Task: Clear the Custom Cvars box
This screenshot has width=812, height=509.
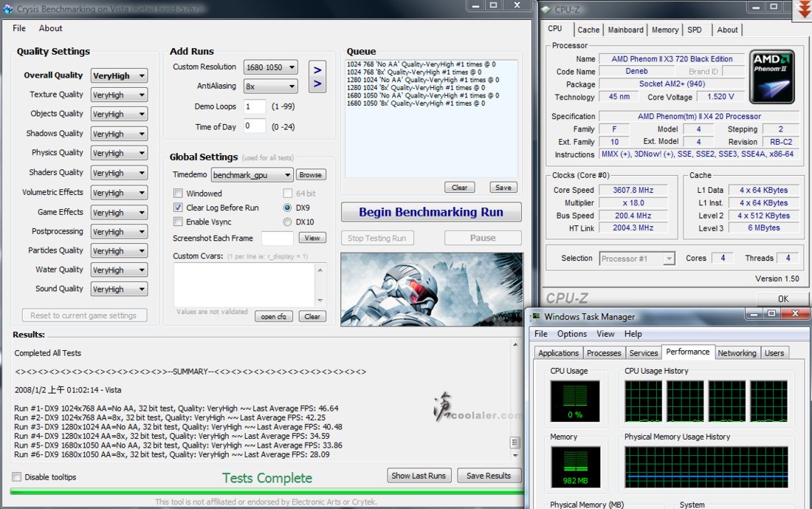Action: [x=312, y=317]
